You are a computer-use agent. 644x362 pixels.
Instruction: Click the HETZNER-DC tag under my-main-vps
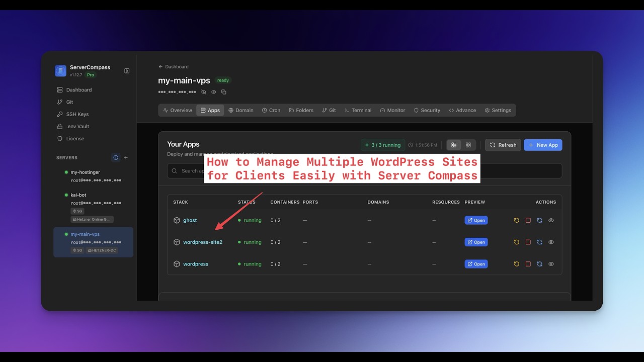102,250
